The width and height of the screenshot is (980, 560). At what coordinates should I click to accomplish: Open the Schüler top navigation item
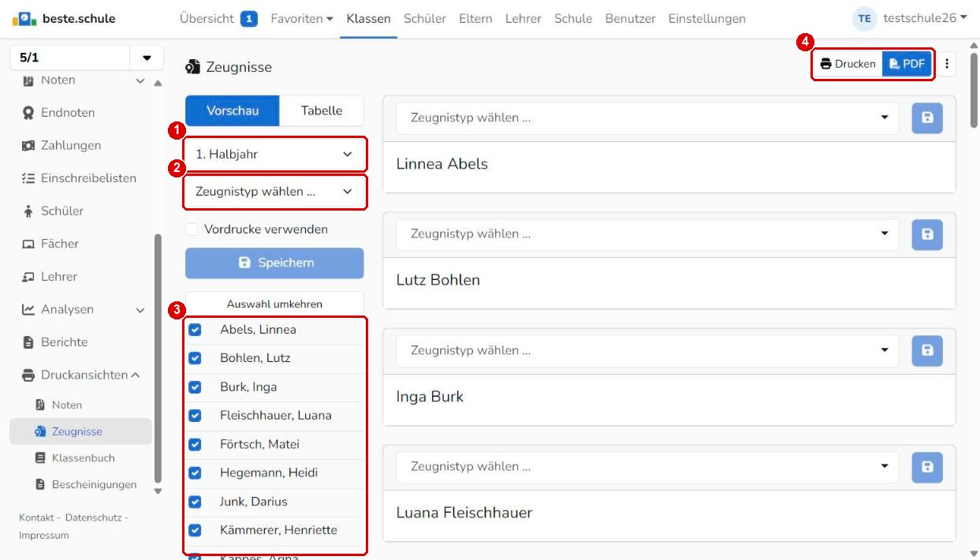[425, 18]
